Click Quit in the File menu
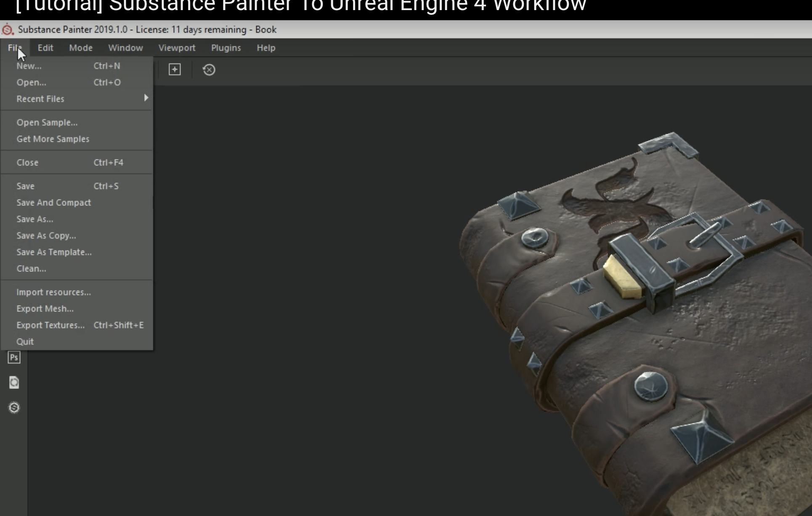Viewport: 812px width, 516px height. [25, 342]
